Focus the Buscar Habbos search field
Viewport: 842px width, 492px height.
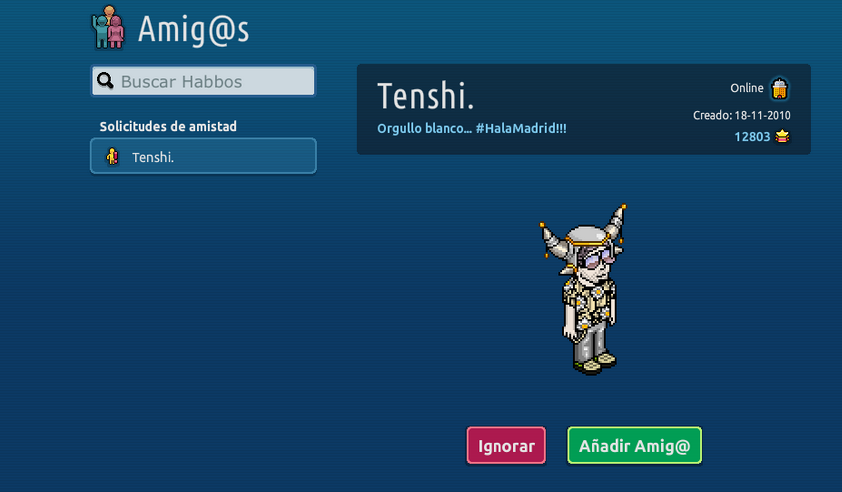coord(204,81)
